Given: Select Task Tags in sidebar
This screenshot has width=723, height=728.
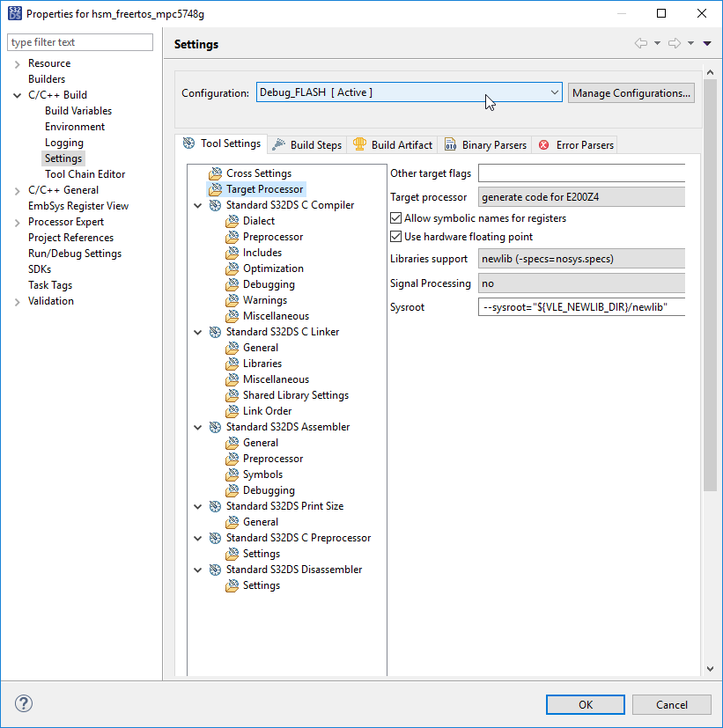Looking at the screenshot, I should [x=50, y=285].
